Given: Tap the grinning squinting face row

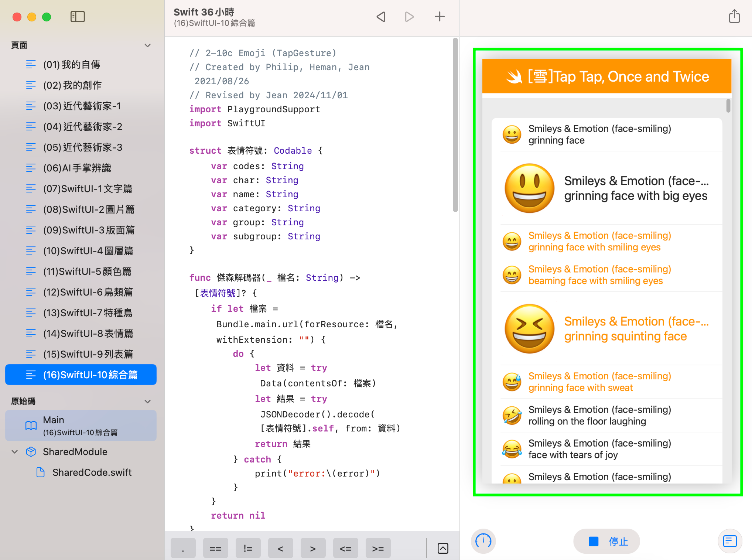Looking at the screenshot, I should pyautogui.click(x=606, y=329).
